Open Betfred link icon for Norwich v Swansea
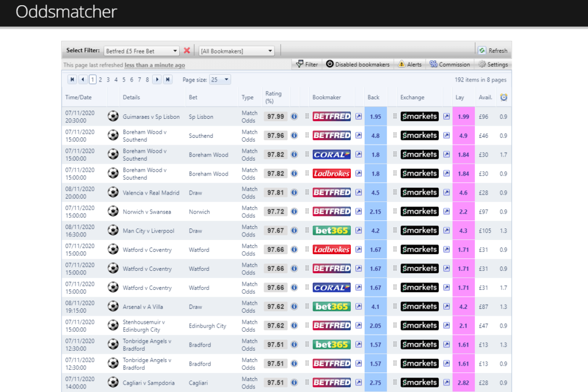This screenshot has width=588, height=392. pos(358,211)
